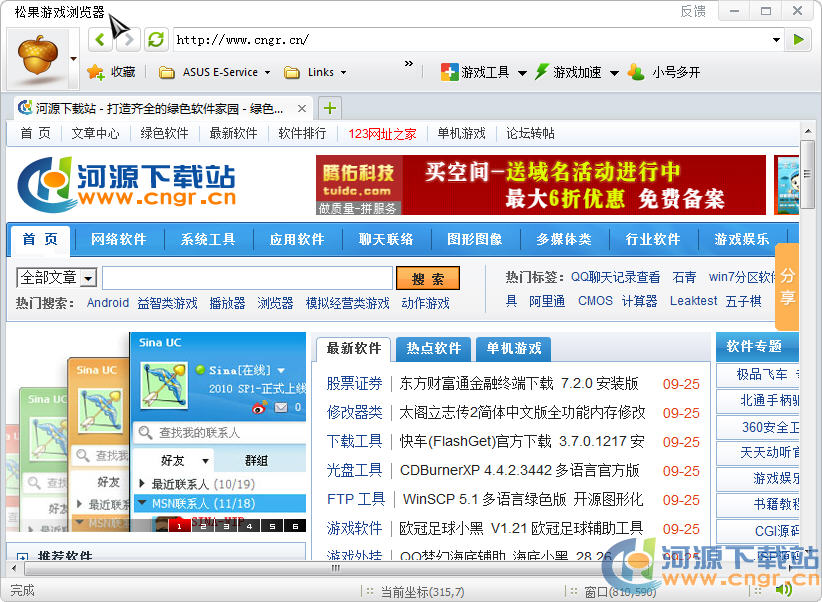Expand the ASUS E-Service dropdown arrow
Image resolution: width=822 pixels, height=602 pixels.
click(x=267, y=72)
